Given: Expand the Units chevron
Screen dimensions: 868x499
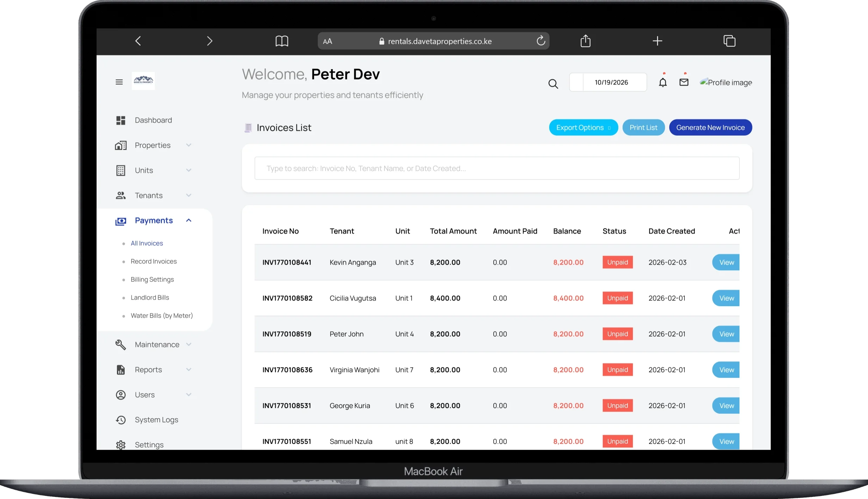Looking at the screenshot, I should point(189,170).
